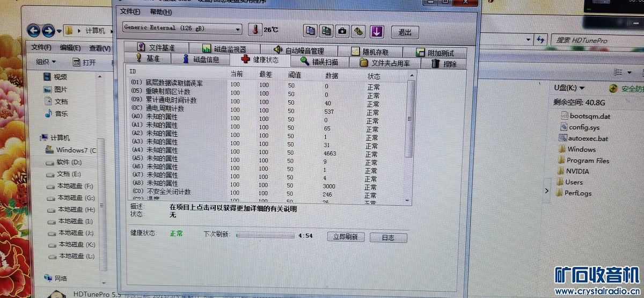
Task: Select 本地磁盘 (H:) in sidebar
Action: tap(71, 209)
